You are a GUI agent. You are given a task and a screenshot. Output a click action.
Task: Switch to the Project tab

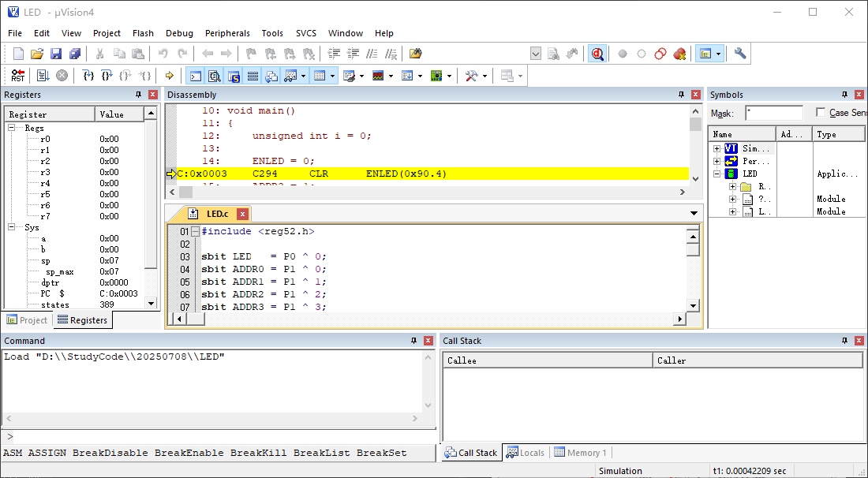click(x=28, y=320)
